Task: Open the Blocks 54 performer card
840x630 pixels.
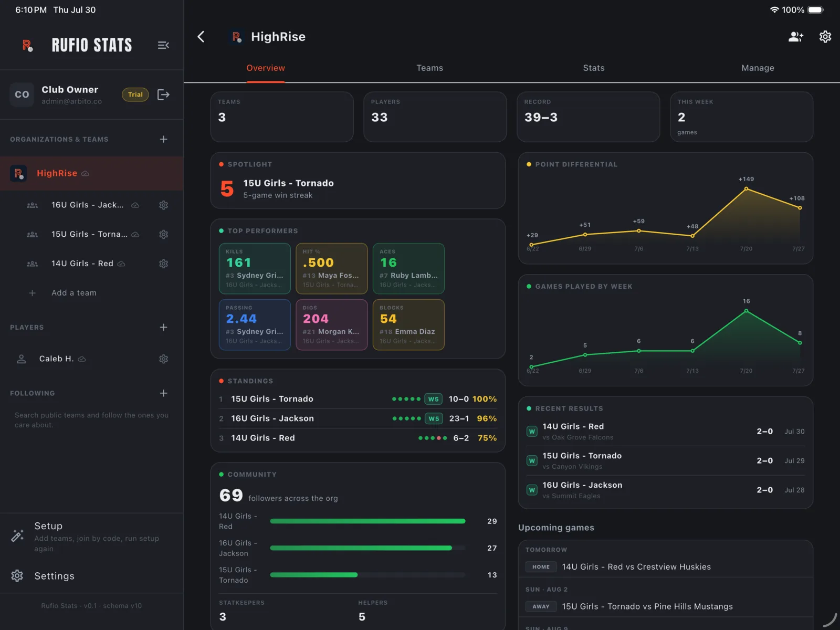Action: (x=408, y=324)
